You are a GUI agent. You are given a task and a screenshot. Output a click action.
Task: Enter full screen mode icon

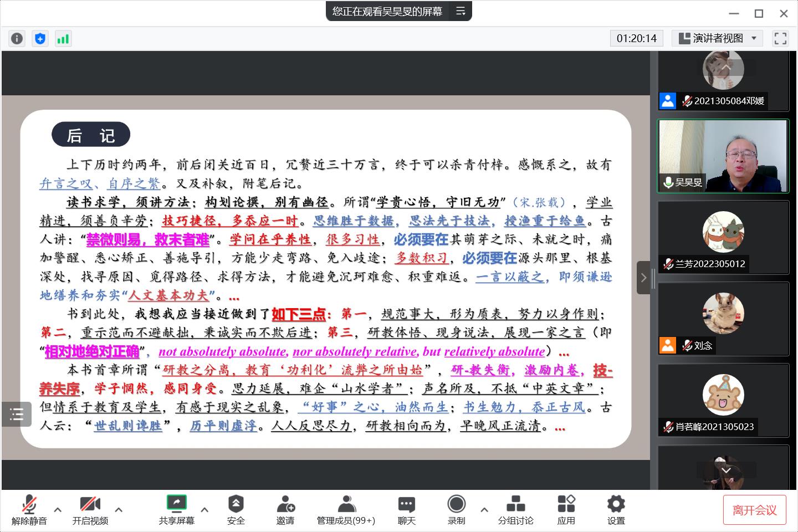[x=780, y=38]
